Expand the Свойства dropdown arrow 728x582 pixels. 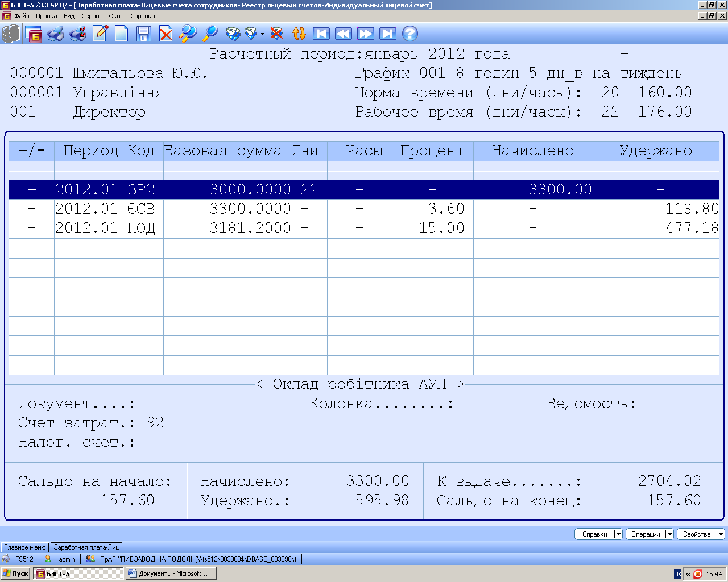pos(721,534)
